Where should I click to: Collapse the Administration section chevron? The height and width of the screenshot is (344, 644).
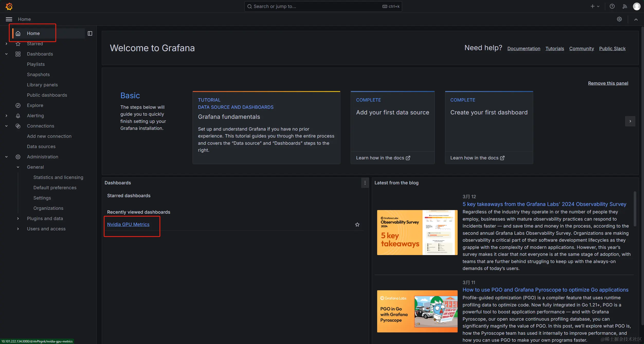click(x=6, y=157)
